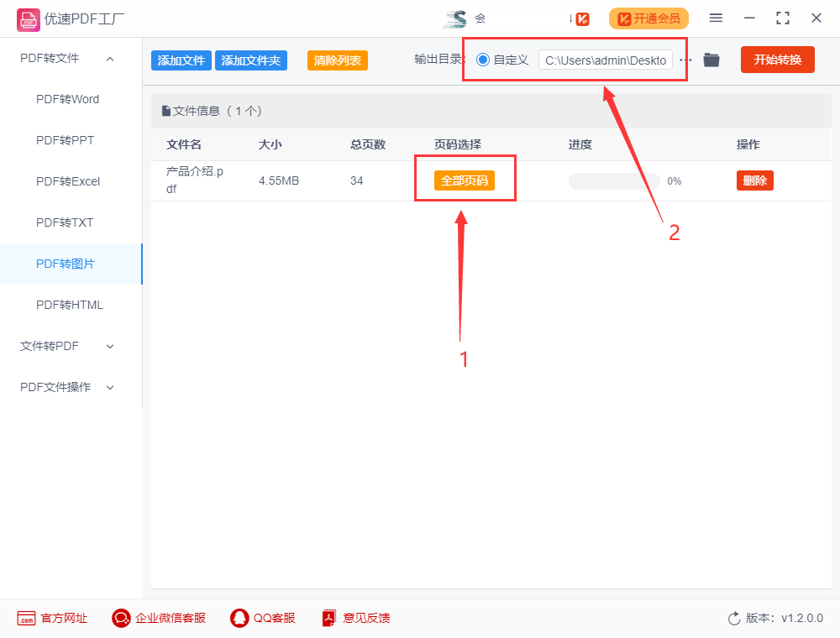Open QQ客服 penguin icon
This screenshot has width=840, height=638.
pyautogui.click(x=239, y=618)
